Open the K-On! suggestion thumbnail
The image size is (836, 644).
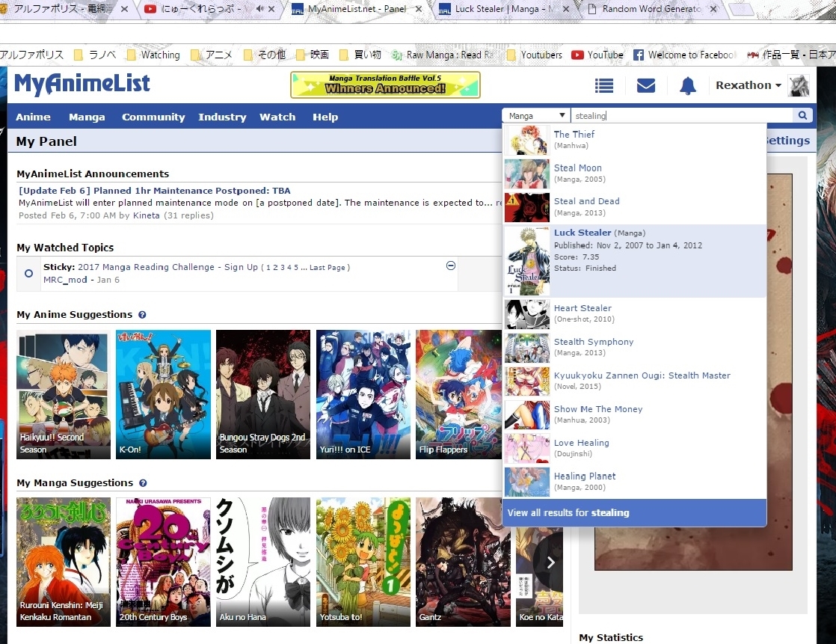click(163, 394)
